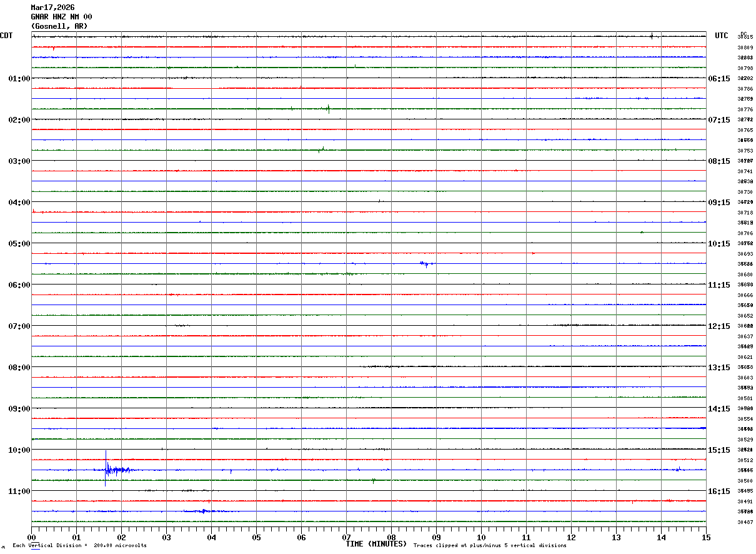This screenshot has width=756, height=554.
Task: Click the DC offset value 30798
Action: (x=745, y=68)
